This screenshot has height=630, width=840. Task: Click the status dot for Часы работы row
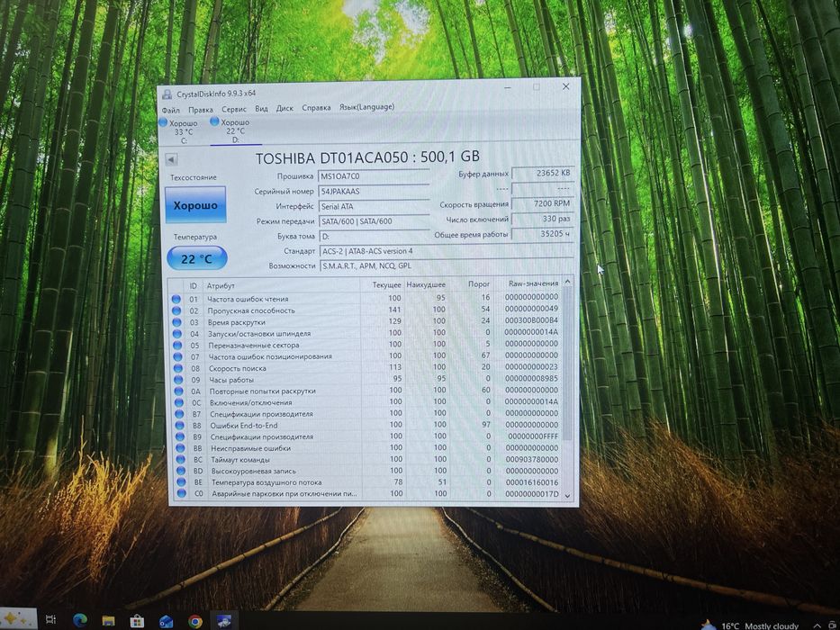pos(178,380)
